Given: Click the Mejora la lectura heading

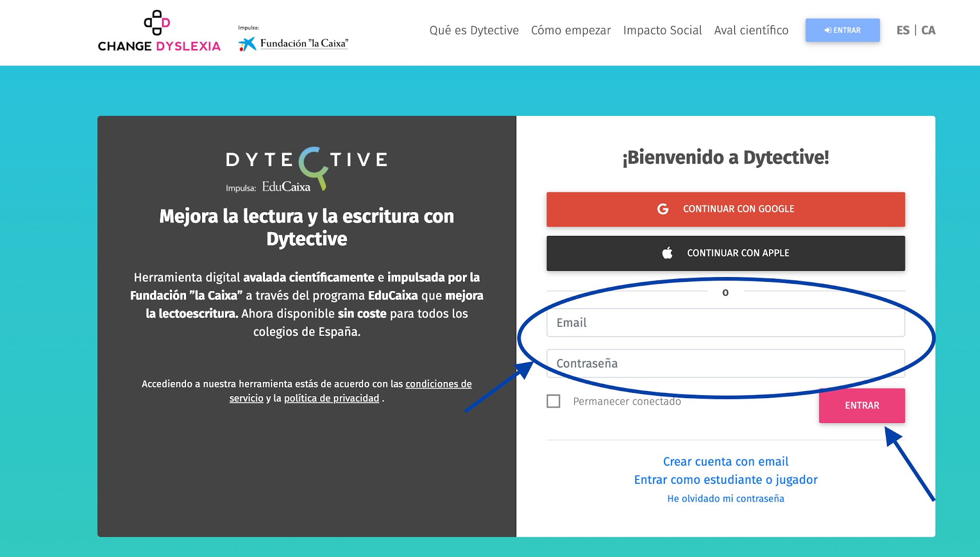Looking at the screenshot, I should (307, 227).
